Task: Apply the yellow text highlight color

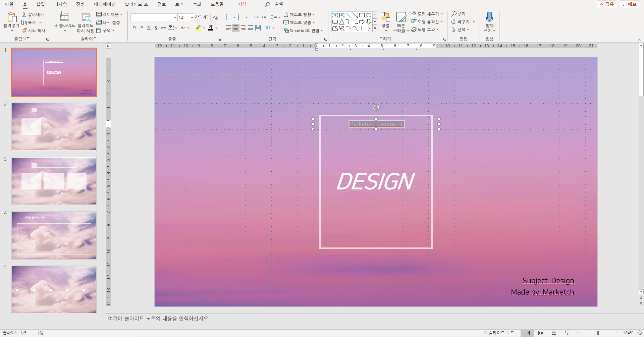Action: [199, 28]
